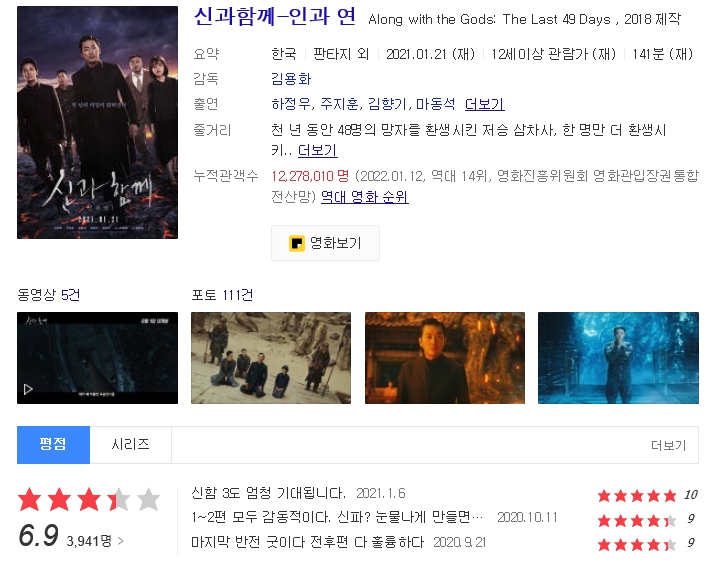This screenshot has width=720, height=563.
Task: Expand cast list with 더보기
Action: click(x=484, y=104)
